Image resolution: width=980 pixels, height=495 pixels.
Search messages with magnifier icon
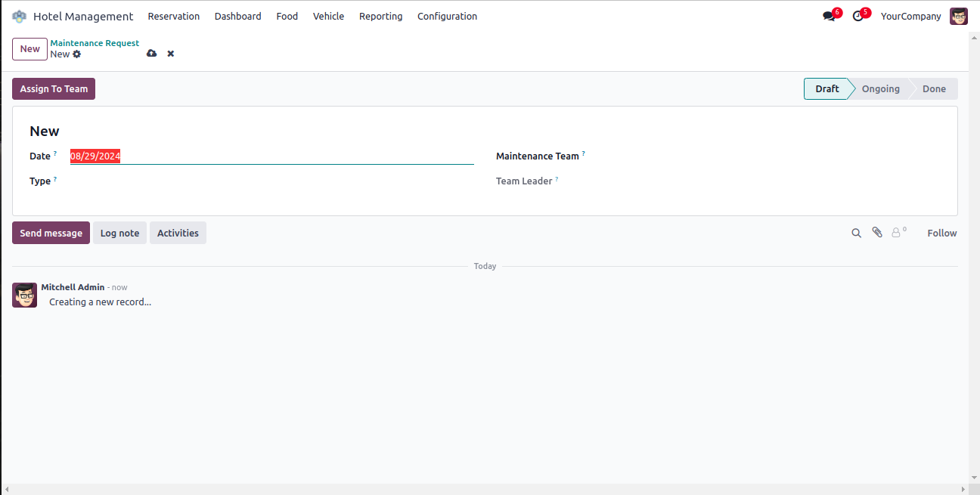(x=856, y=234)
